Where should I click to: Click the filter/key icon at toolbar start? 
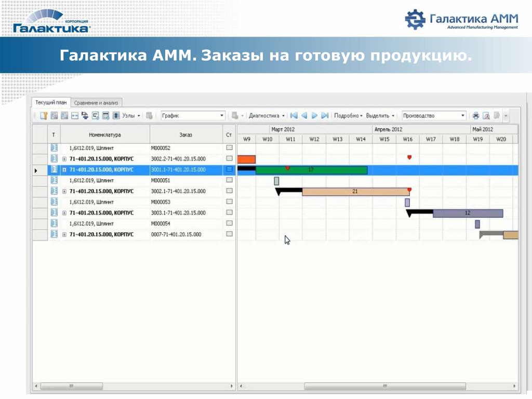[x=44, y=116]
